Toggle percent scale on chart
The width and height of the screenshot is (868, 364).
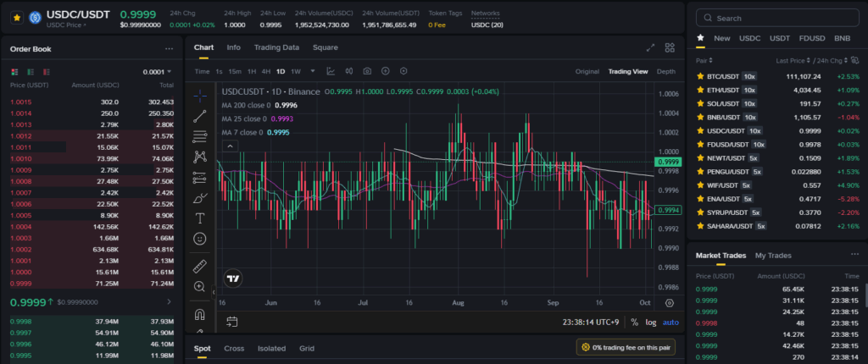634,323
